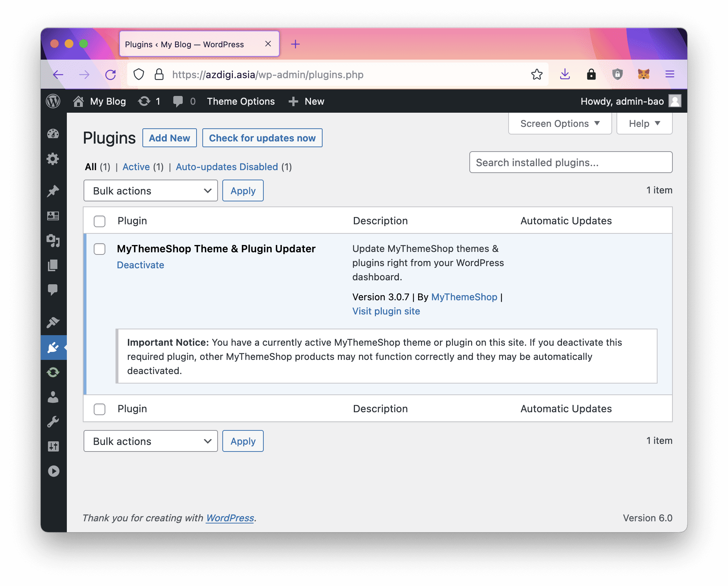Click the Search installed plugins field

[x=571, y=162]
